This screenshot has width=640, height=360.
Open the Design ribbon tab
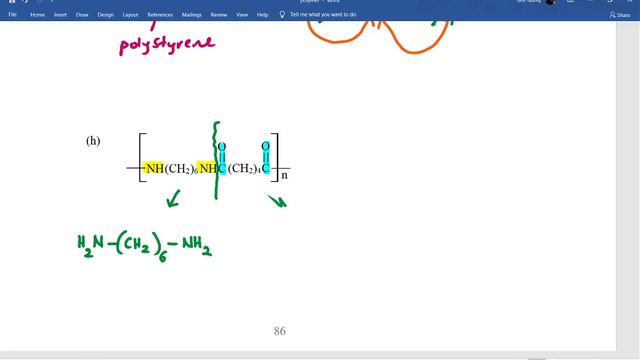tap(105, 15)
